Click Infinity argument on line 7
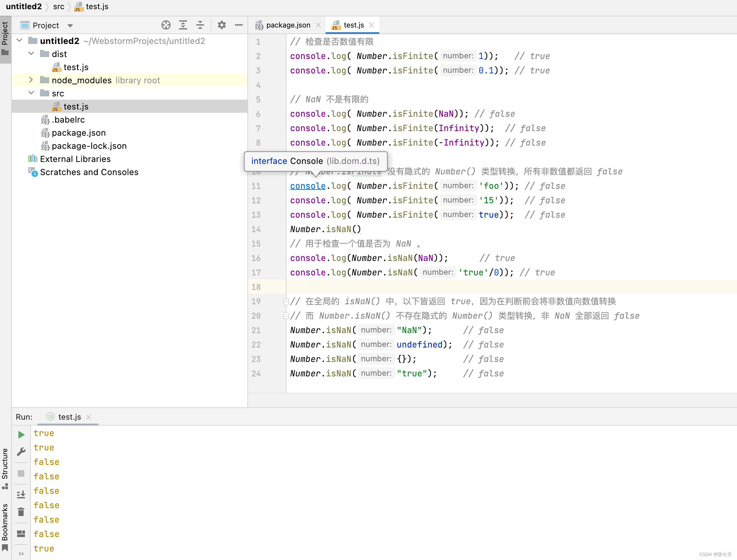This screenshot has width=737, height=560. pos(459,128)
